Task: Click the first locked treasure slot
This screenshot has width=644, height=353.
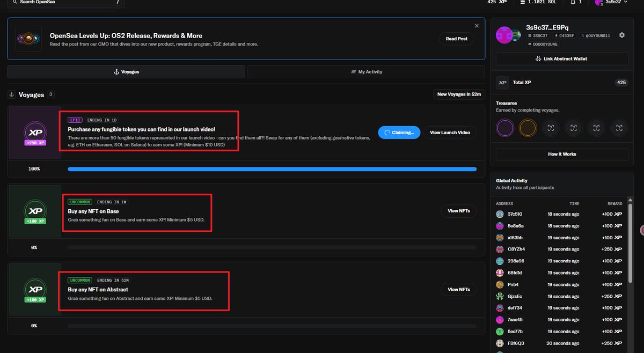Action: point(551,128)
